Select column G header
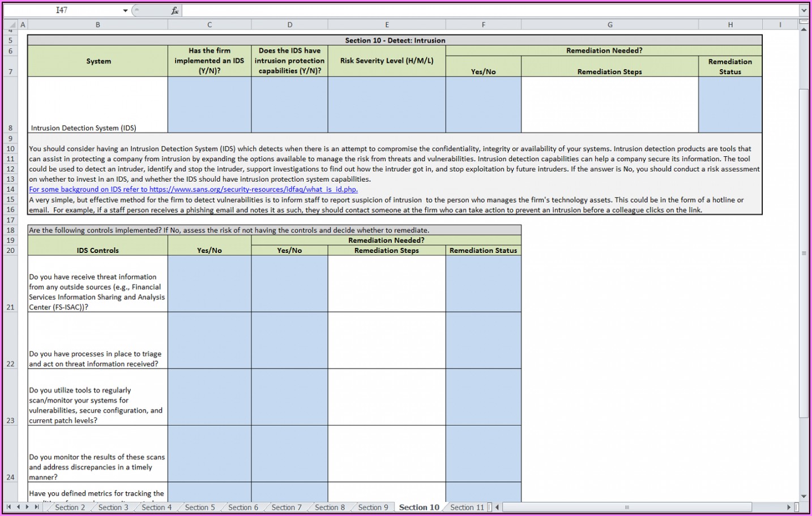Image resolution: width=812 pixels, height=516 pixels. point(609,25)
